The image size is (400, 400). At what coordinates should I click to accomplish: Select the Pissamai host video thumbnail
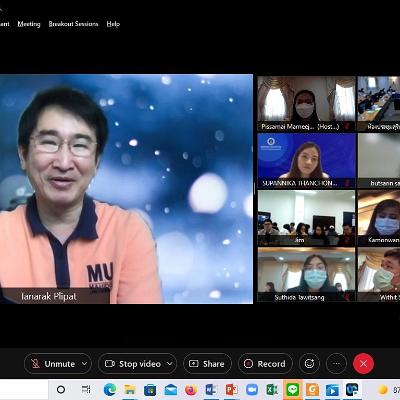306,104
